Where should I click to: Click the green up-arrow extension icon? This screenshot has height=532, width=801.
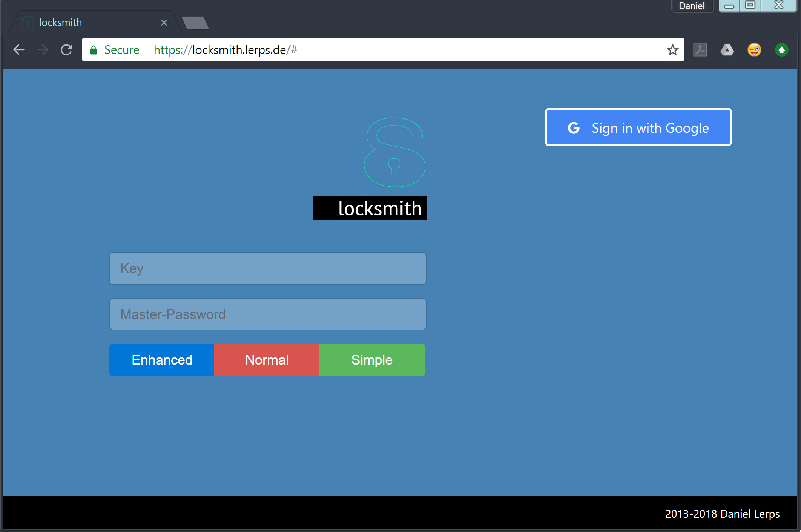coord(781,50)
